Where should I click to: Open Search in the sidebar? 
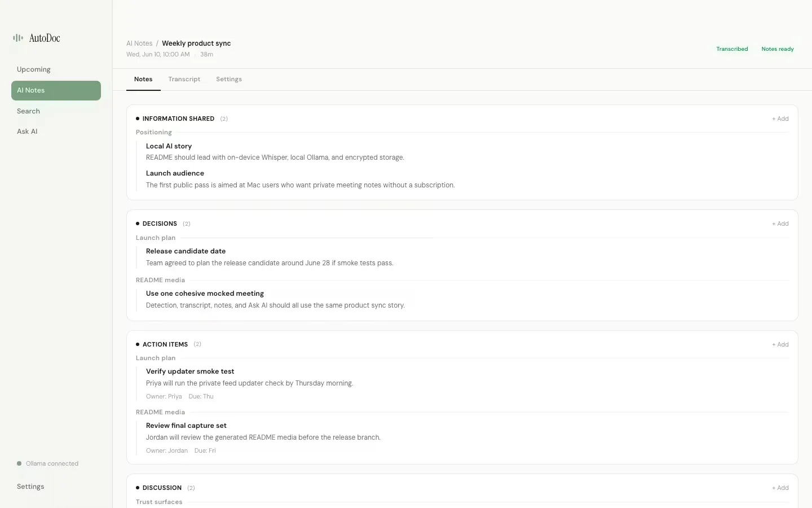click(56, 111)
